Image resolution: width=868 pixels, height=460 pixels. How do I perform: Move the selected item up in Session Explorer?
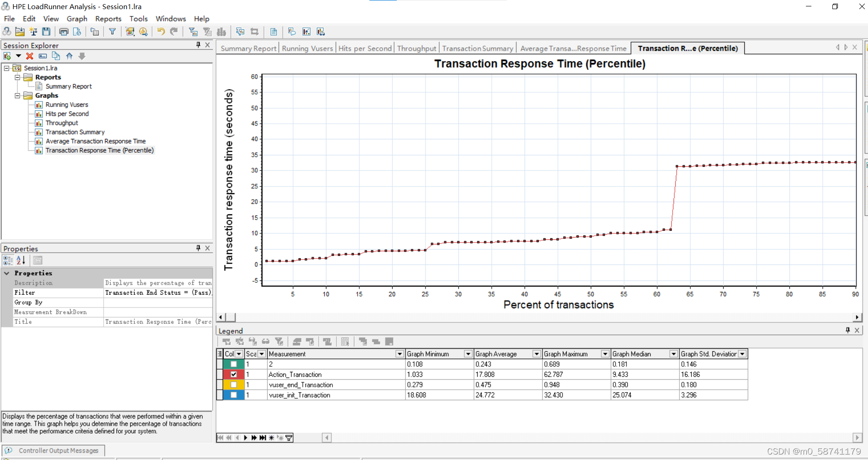(69, 56)
